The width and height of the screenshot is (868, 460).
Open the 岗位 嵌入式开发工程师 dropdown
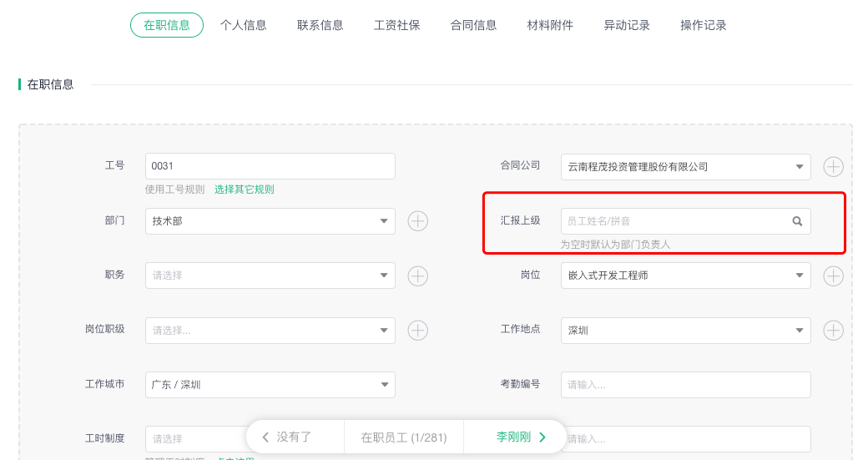[x=686, y=275]
